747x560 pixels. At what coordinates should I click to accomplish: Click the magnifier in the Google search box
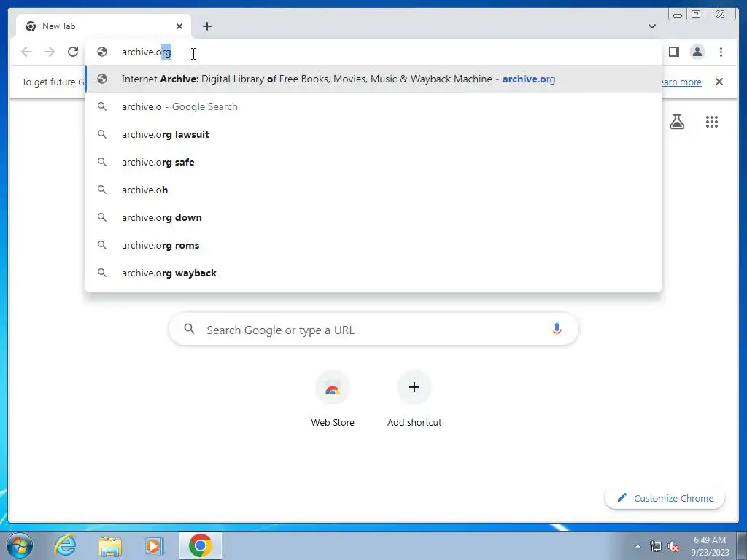[x=189, y=329]
